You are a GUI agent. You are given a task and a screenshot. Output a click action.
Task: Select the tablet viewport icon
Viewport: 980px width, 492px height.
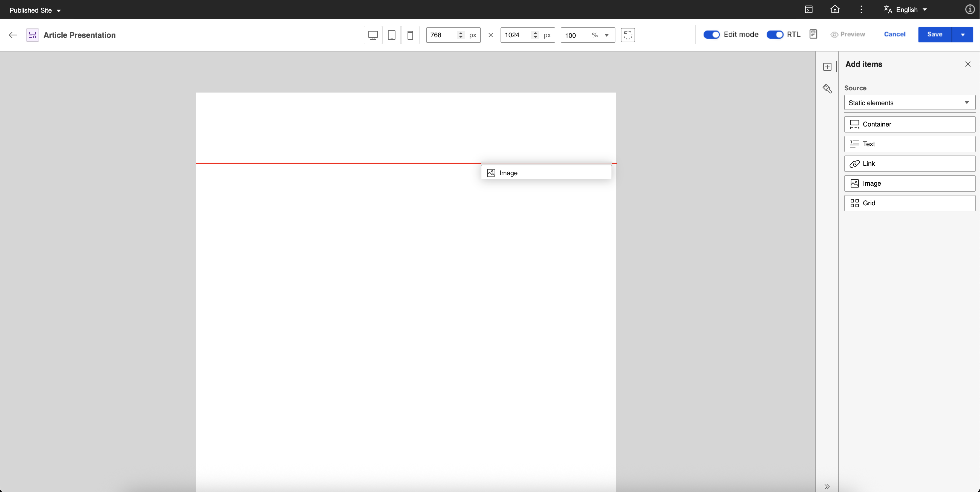[x=391, y=35]
